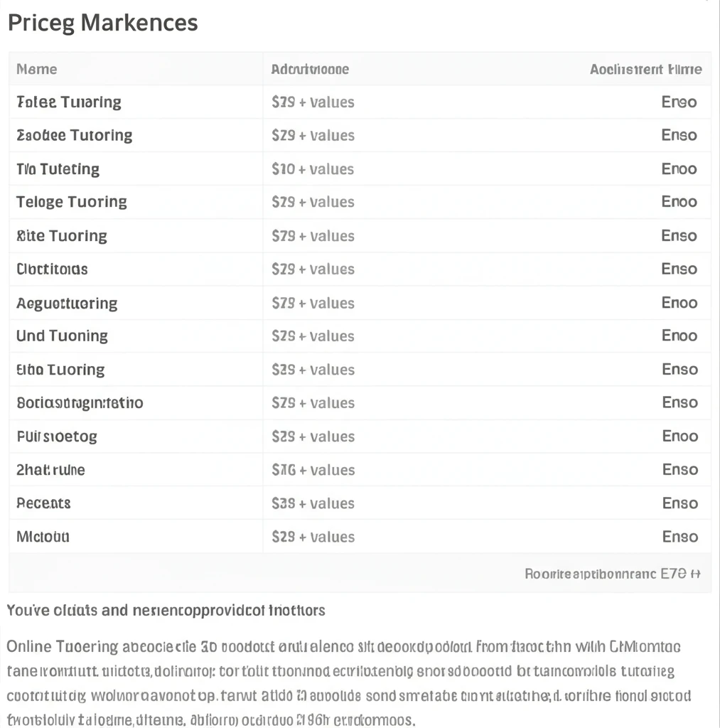The height and width of the screenshot is (728, 720).
Task: Open the Tlo Tuteting entry
Action: (x=58, y=169)
